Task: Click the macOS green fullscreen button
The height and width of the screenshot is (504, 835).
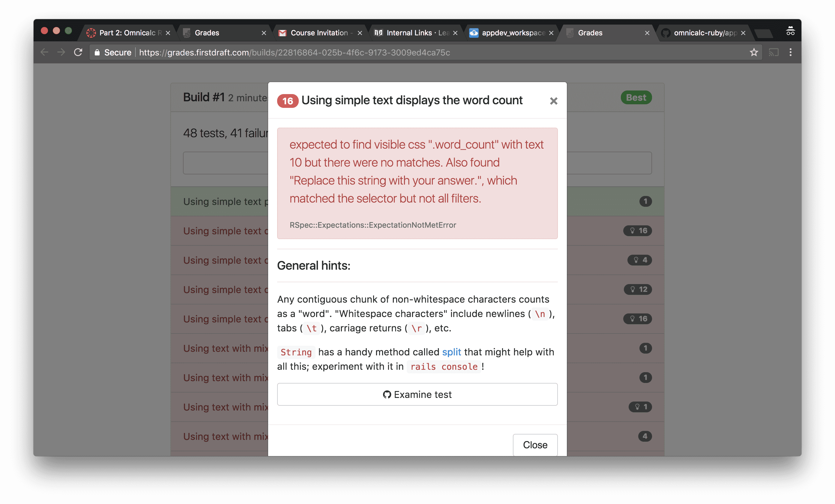Action: (68, 31)
